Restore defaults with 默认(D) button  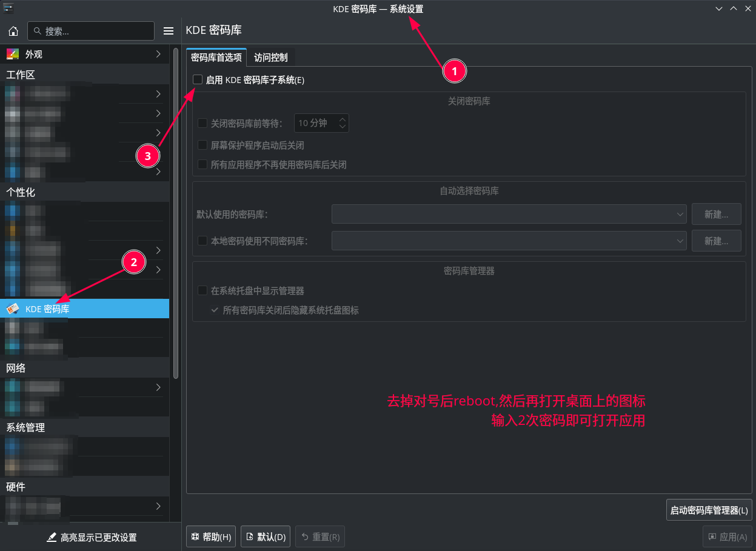point(266,536)
